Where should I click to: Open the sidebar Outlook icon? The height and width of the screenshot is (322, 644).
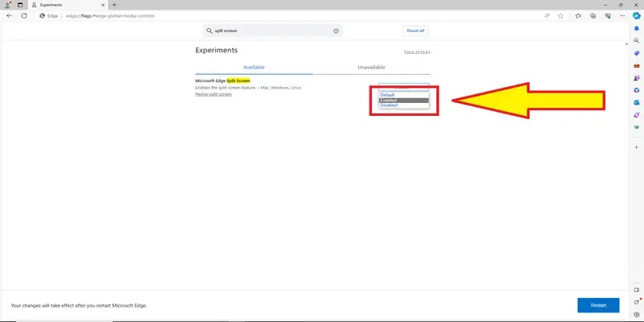(637, 102)
